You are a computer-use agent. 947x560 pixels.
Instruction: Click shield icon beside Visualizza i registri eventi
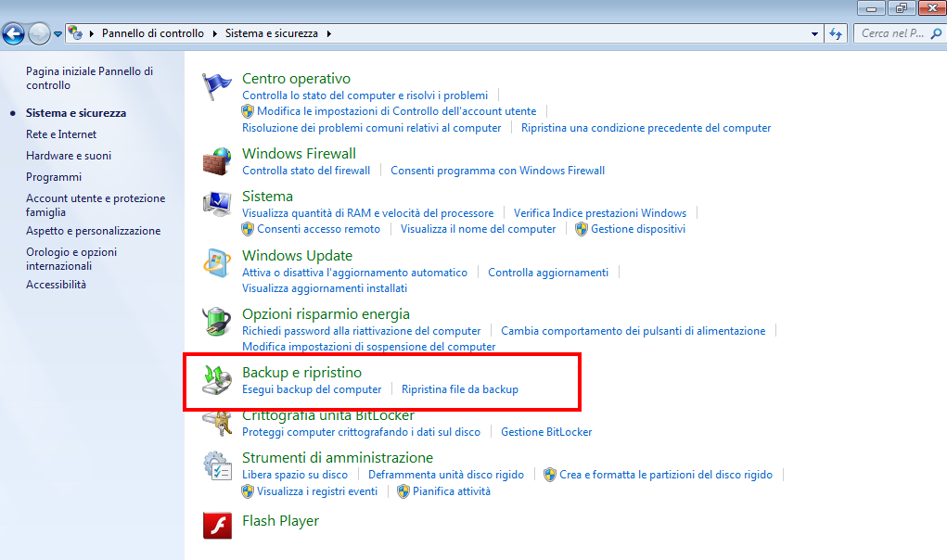[248, 491]
